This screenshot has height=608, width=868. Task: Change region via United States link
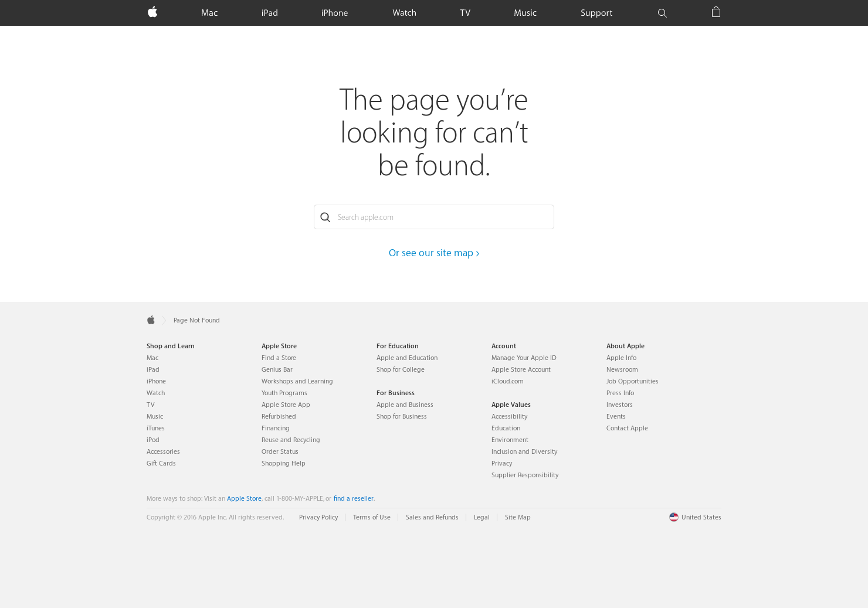pos(701,517)
